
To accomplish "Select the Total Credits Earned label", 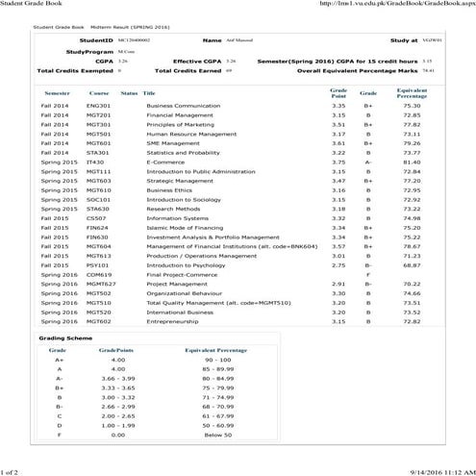I will click(188, 71).
